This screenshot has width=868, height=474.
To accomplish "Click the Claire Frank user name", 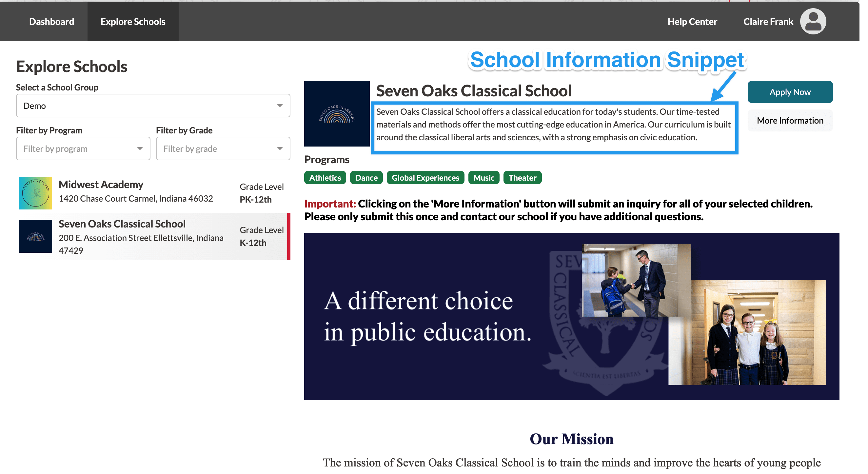I will click(x=768, y=22).
